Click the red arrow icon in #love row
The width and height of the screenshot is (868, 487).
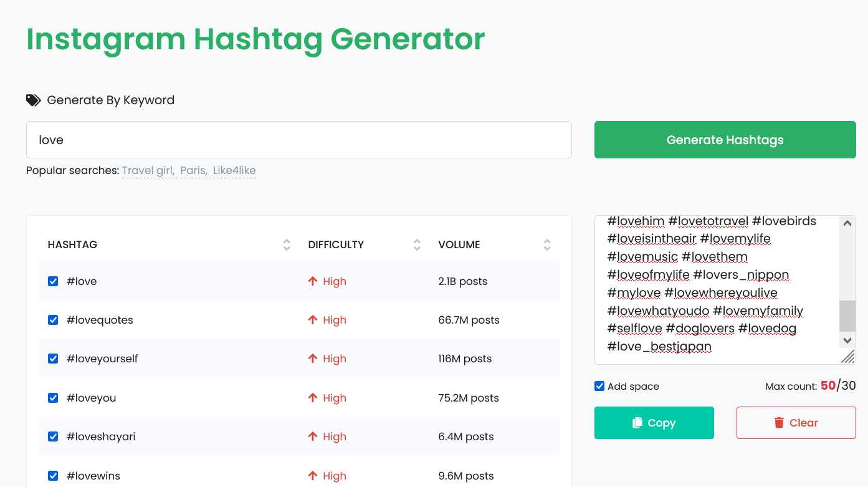click(313, 281)
